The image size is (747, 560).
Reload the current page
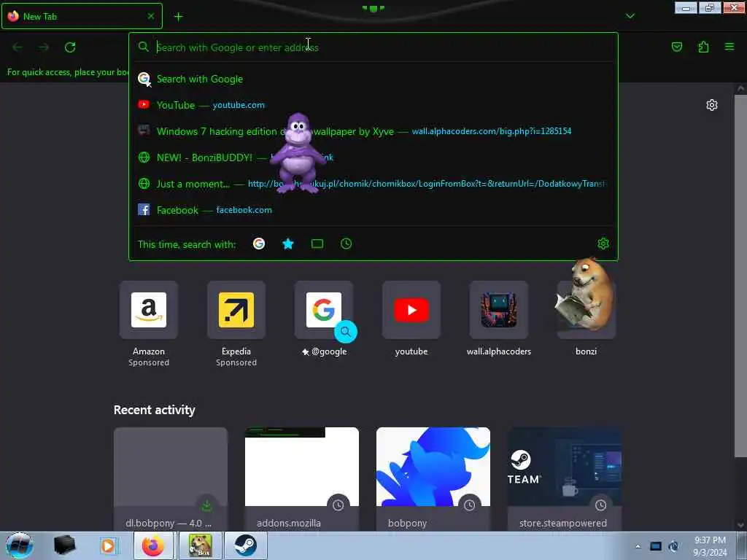coord(70,47)
